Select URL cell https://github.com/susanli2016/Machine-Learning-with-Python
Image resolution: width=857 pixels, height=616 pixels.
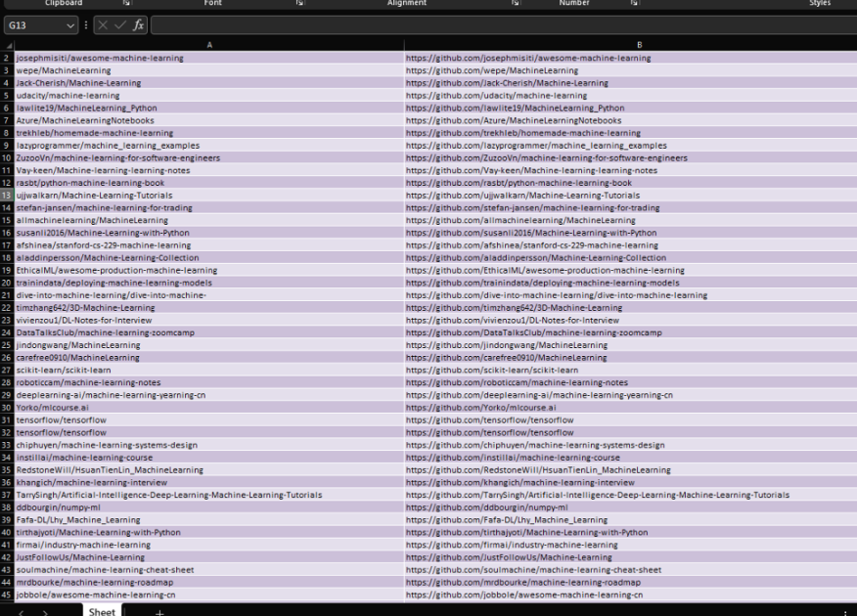click(631, 233)
